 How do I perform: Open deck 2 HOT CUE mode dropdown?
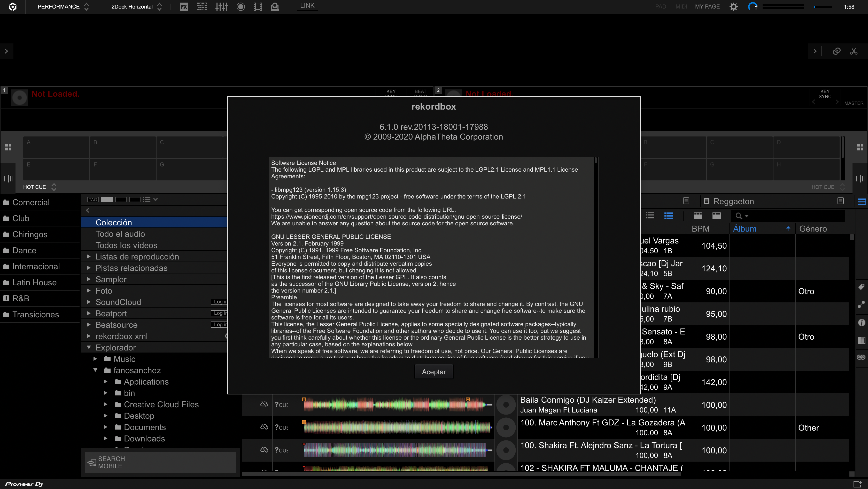828,187
